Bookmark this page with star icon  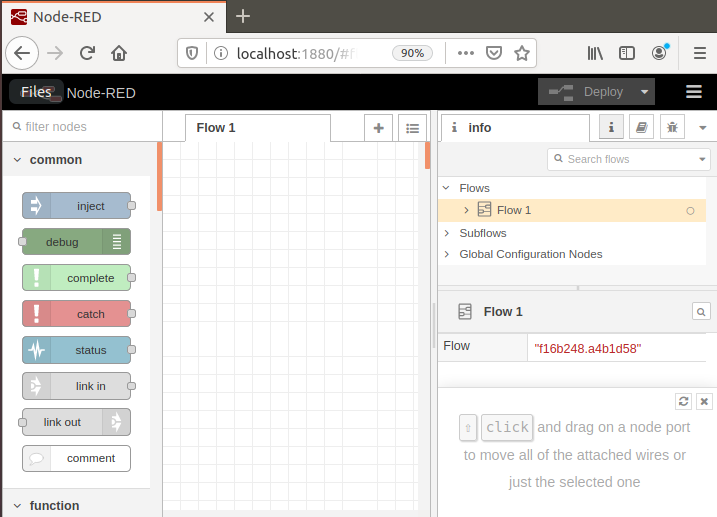(x=522, y=53)
